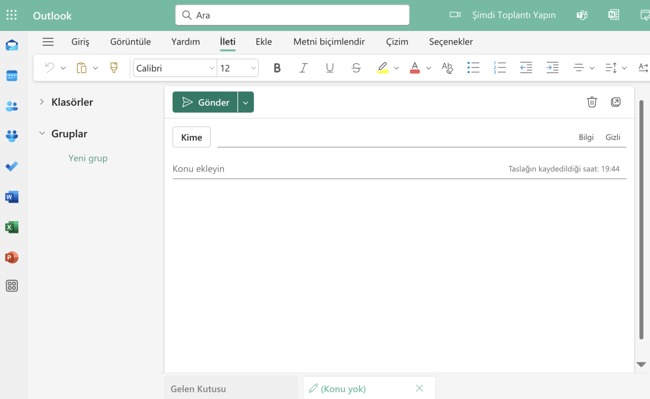This screenshot has width=650, height=399.
Task: Discard draft with trash icon
Action: click(x=592, y=102)
